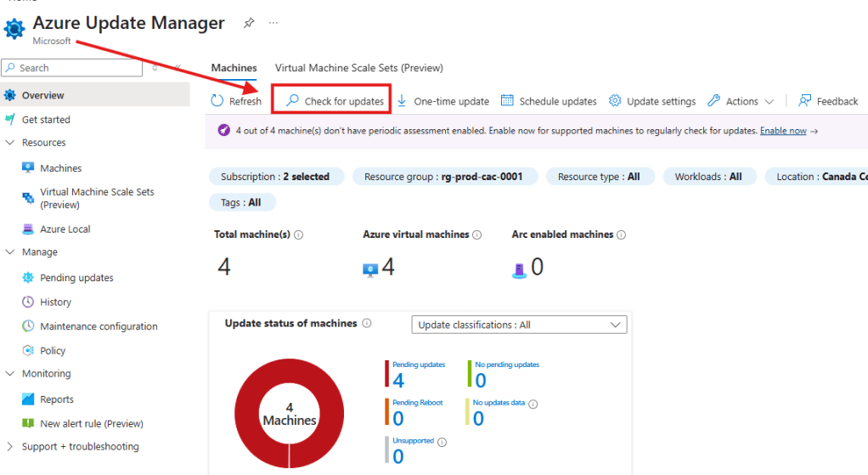
Task: Switch to Virtual Machine Scale Sets tab
Action: (x=358, y=68)
